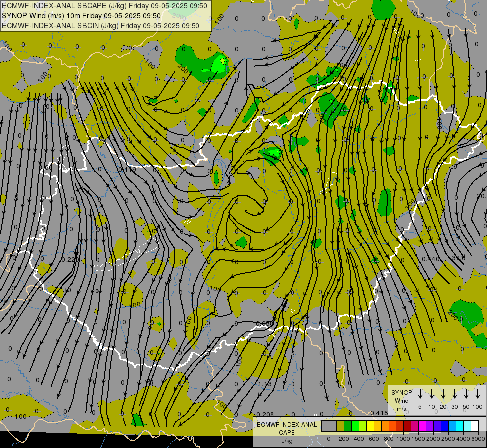The image size is (487, 448).
Task: Select the white CAPE swatch at 6000
Action: coord(475,426)
